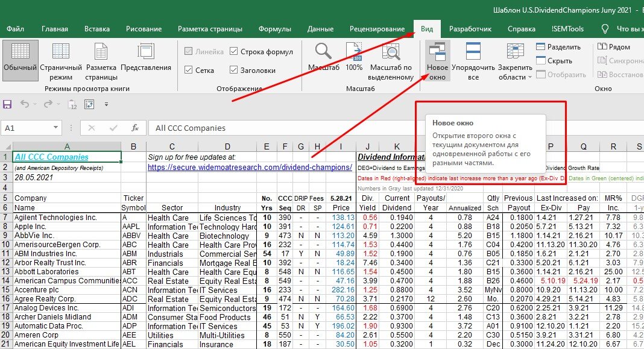The width and height of the screenshot is (644, 349).
Task: Open the File (Файл) tab
Action: pos(15,29)
